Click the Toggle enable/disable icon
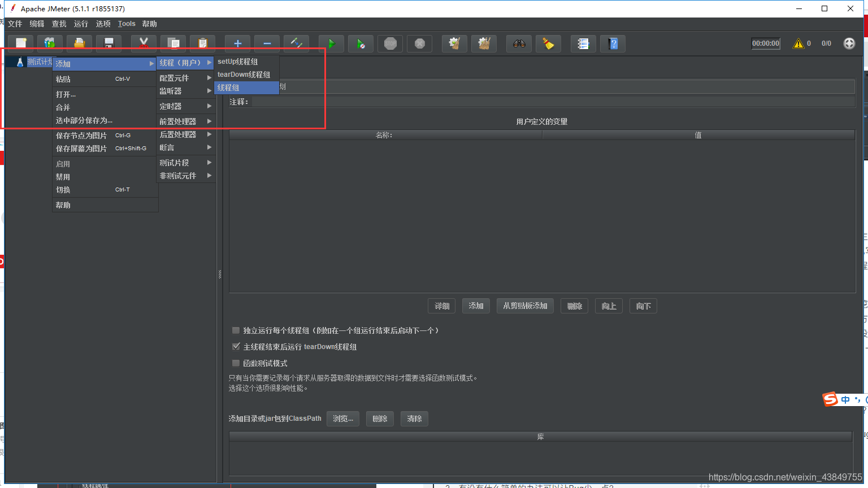This screenshot has height=488, width=868. click(x=297, y=43)
